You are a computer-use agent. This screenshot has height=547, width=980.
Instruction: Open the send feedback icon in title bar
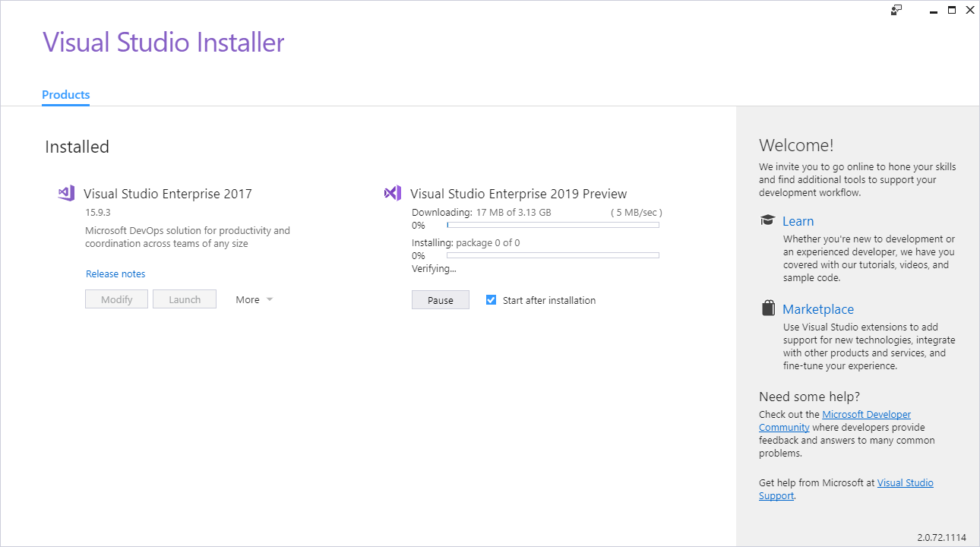(x=896, y=10)
